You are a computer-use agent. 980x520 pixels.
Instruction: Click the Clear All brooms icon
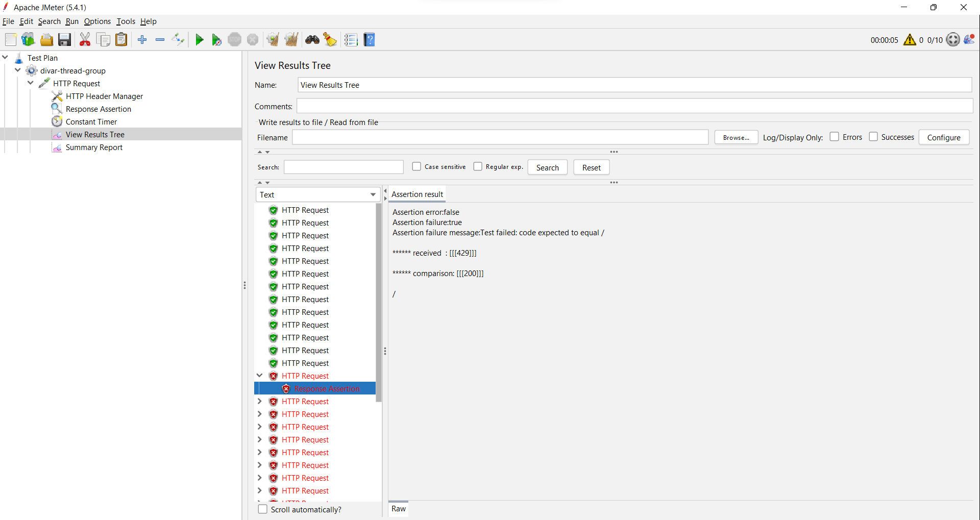(x=291, y=40)
